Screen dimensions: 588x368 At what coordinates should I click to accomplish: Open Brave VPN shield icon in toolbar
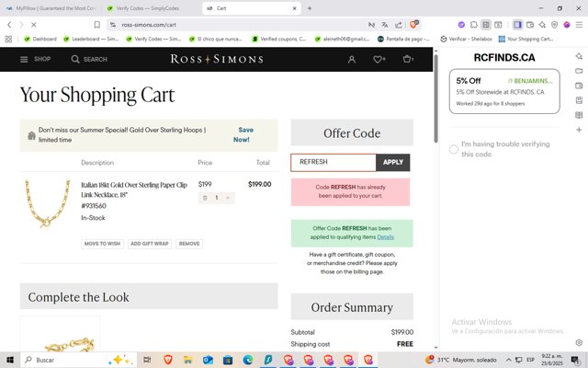click(554, 25)
